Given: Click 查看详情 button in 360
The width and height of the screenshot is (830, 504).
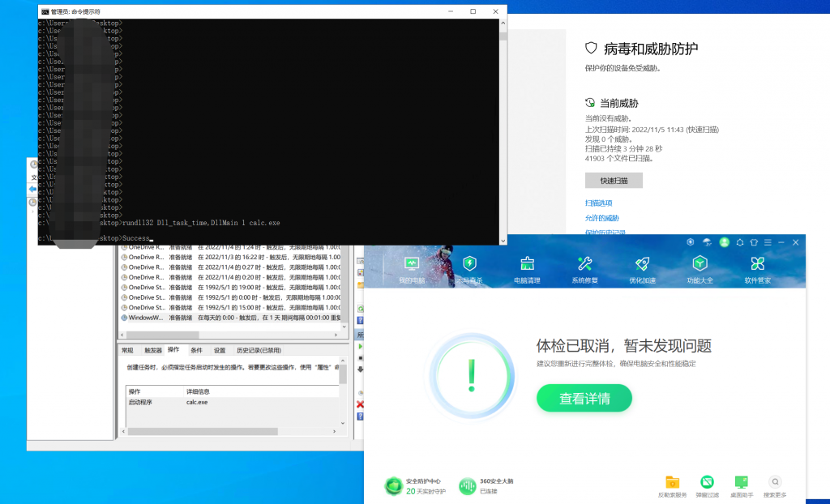Looking at the screenshot, I should [584, 398].
